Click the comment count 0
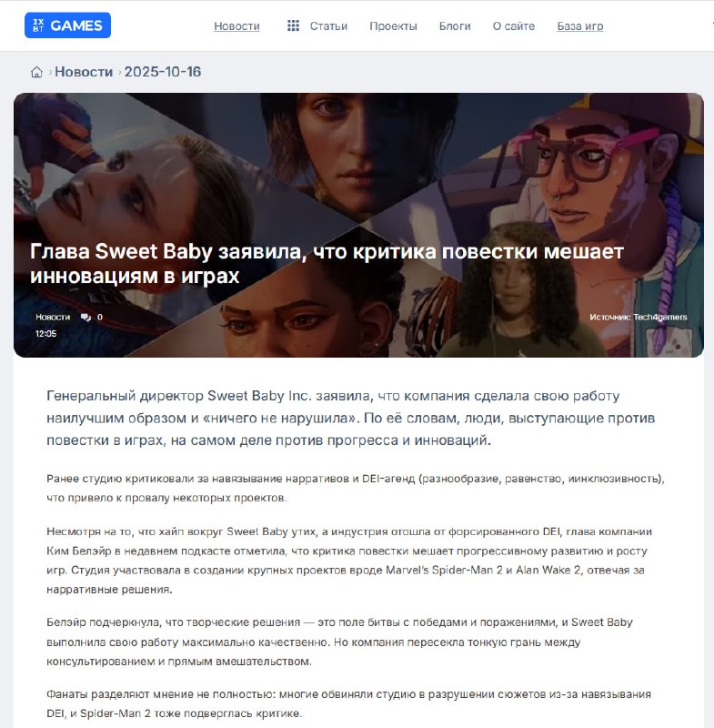The height and width of the screenshot is (728, 714). pos(100,317)
